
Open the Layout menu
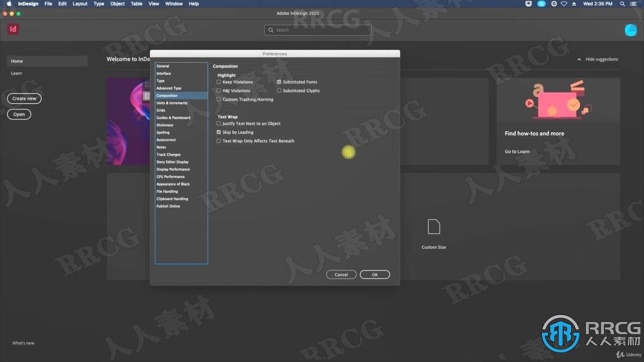coord(80,4)
